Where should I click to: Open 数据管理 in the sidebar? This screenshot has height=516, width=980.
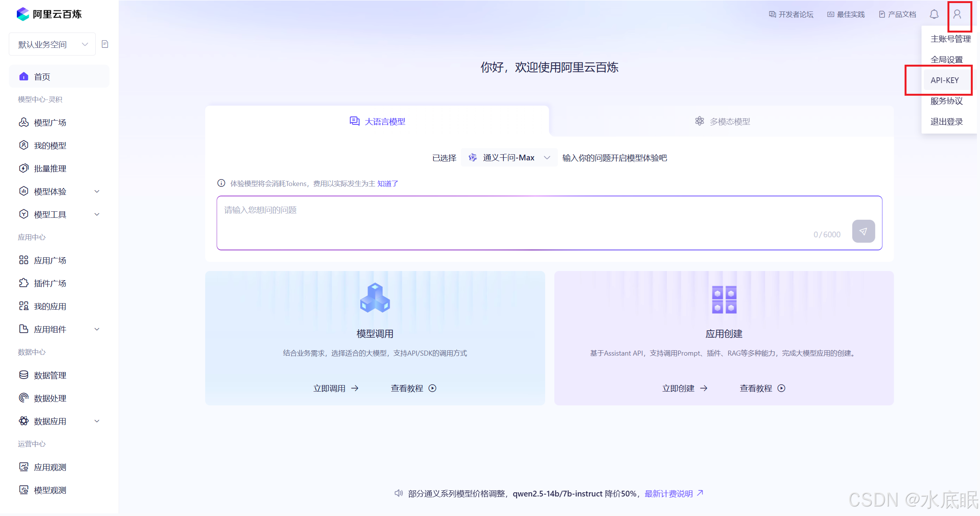coord(50,375)
